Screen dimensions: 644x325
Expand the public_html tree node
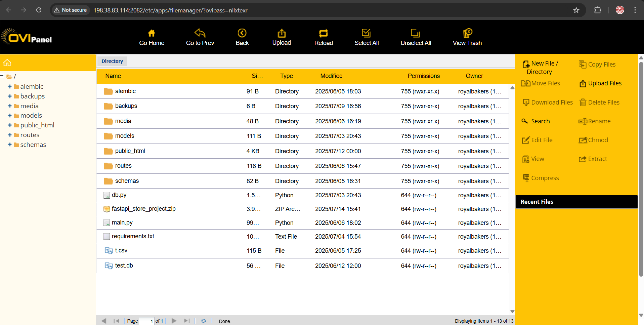[x=10, y=125]
